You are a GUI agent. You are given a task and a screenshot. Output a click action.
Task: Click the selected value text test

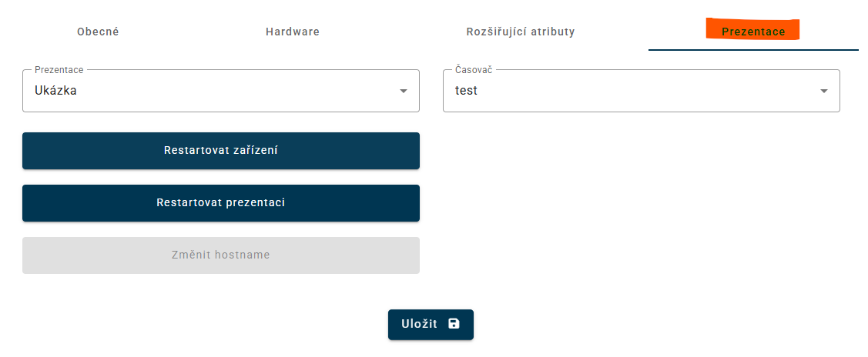pyautogui.click(x=466, y=91)
